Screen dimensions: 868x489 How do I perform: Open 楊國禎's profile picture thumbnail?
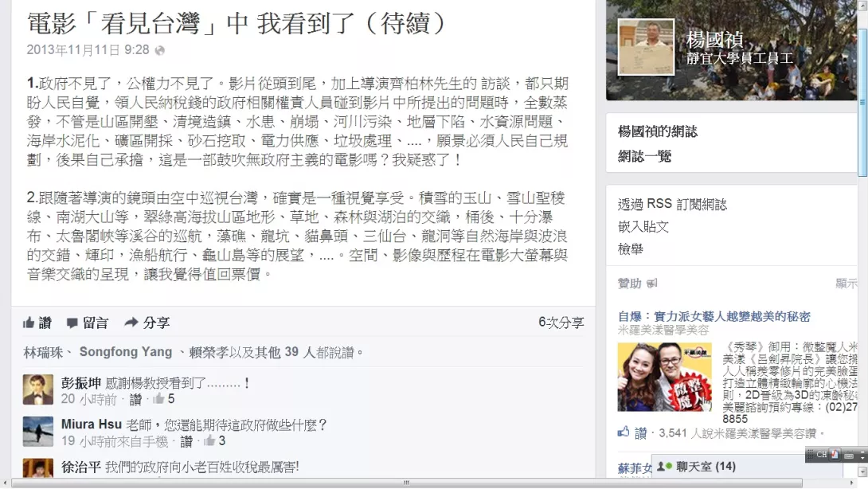(x=646, y=46)
